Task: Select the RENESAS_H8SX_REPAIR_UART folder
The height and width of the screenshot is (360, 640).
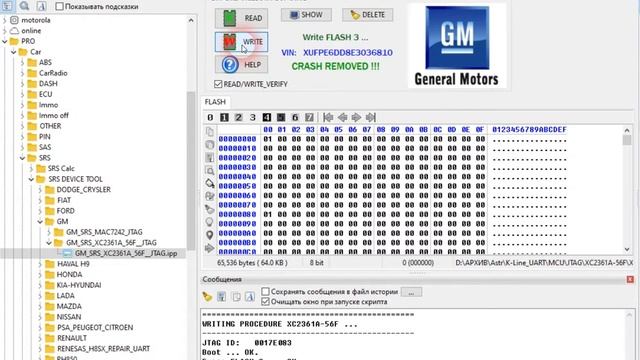Action: click(103, 349)
